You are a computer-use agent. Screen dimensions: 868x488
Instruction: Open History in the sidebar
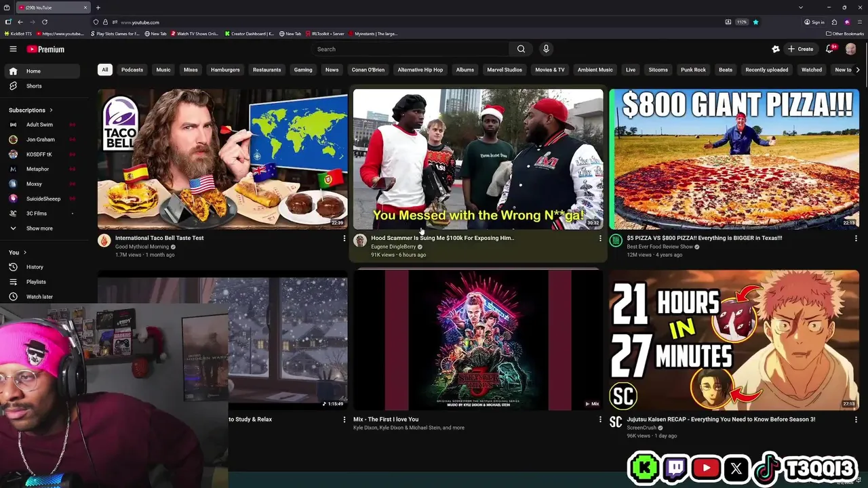(41, 267)
